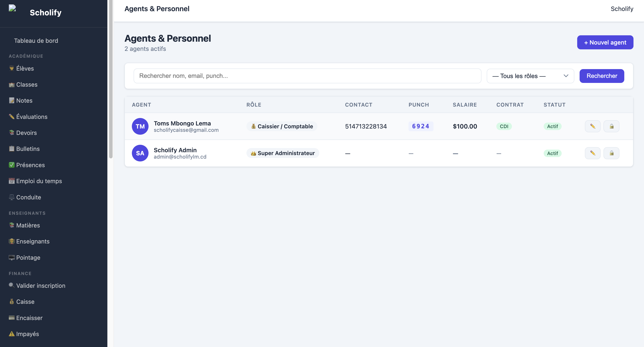This screenshot has width=644, height=347.
Task: Click the Rechercher button
Action: coord(602,76)
